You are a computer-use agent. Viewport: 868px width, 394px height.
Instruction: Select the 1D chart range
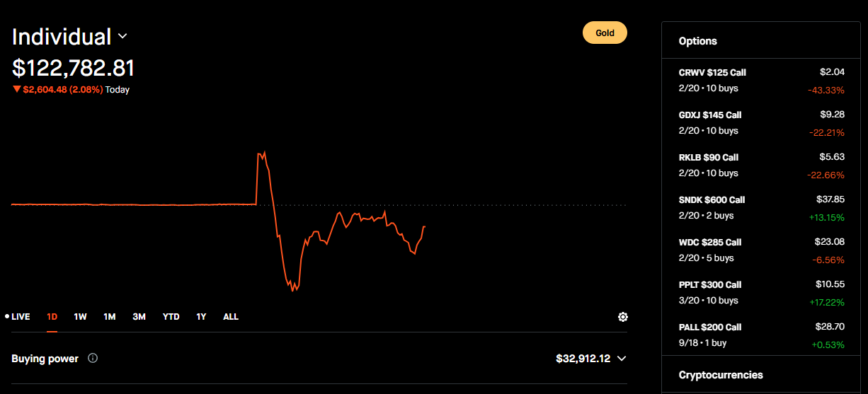(x=52, y=316)
